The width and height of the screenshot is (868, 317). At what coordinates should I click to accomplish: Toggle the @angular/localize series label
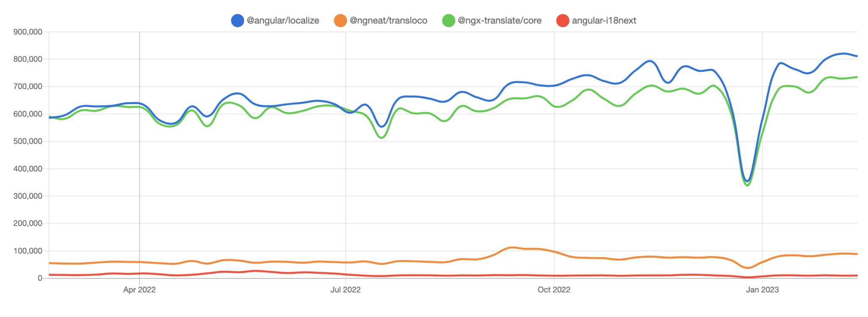click(x=283, y=20)
